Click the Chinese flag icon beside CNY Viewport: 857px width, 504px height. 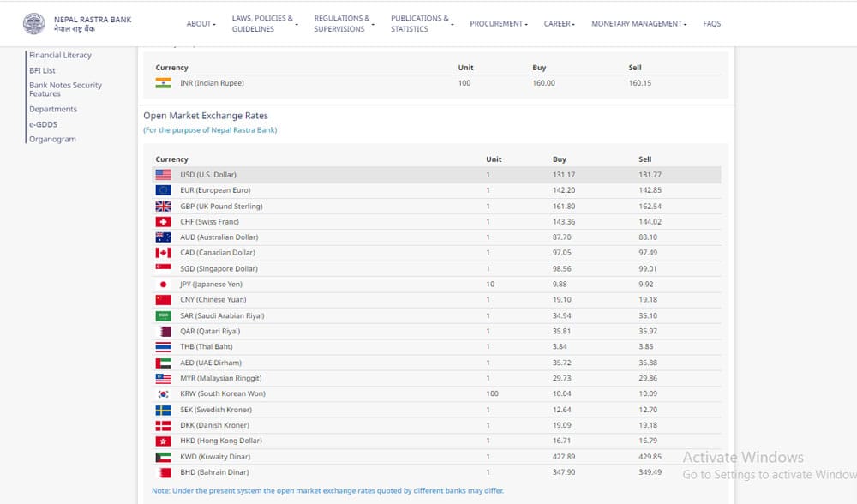tap(163, 300)
